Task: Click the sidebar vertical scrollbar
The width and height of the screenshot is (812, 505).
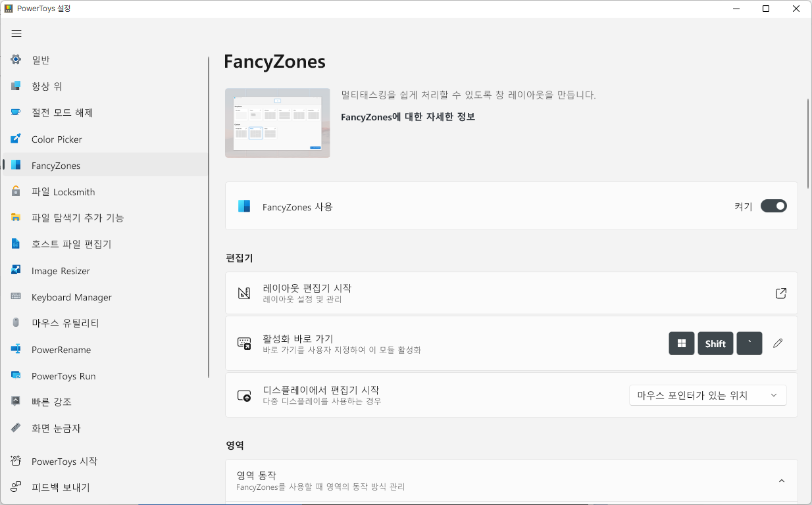Action: pyautogui.click(x=209, y=217)
